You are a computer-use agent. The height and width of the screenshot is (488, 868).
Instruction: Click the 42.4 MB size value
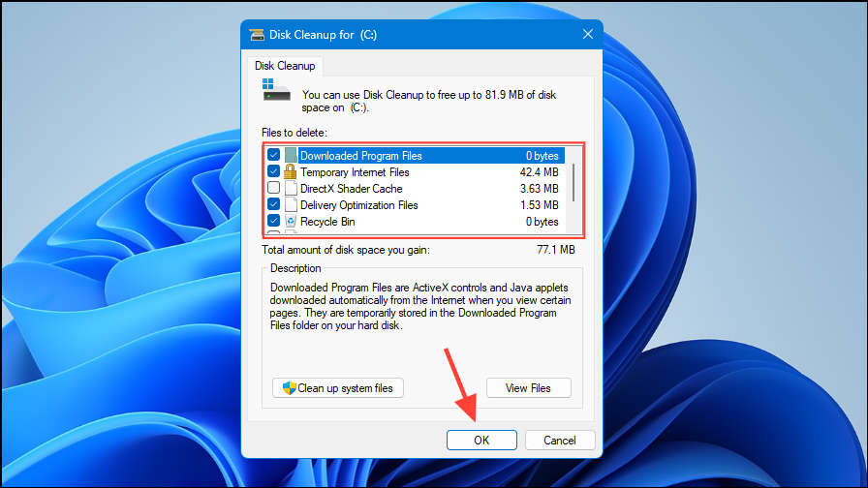tap(540, 172)
